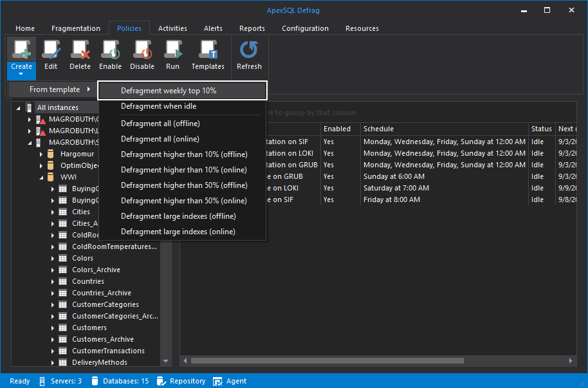Click the Repository status icon
The image size is (588, 388).
(x=161, y=382)
